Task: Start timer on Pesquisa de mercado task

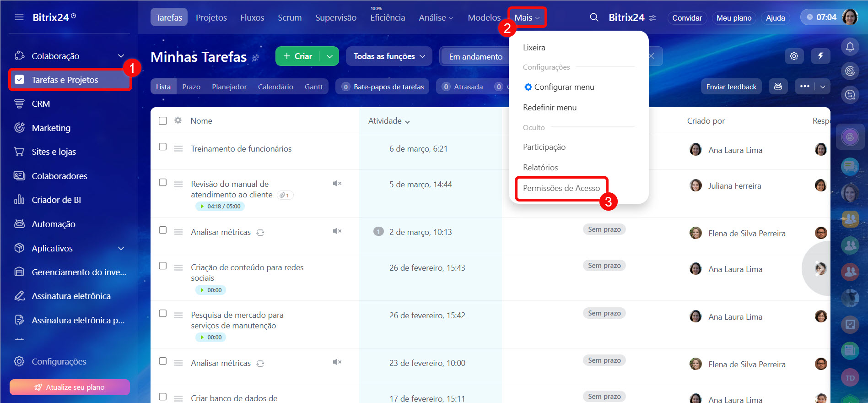Action: pos(202,338)
